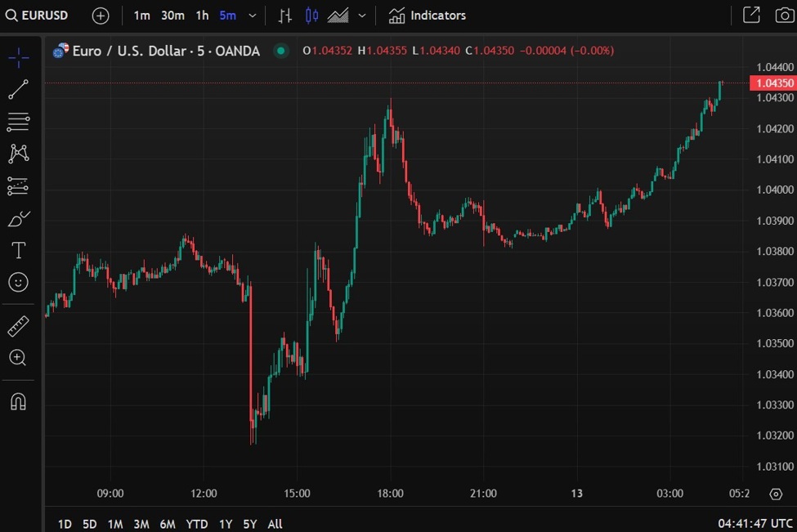Switch chart to bars style
The width and height of the screenshot is (797, 532).
(x=284, y=16)
